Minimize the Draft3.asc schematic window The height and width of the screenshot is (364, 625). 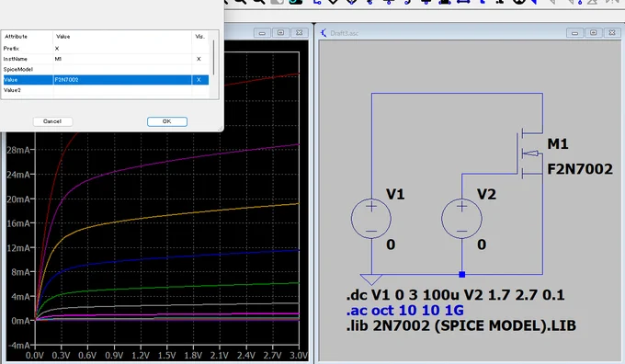coord(574,33)
